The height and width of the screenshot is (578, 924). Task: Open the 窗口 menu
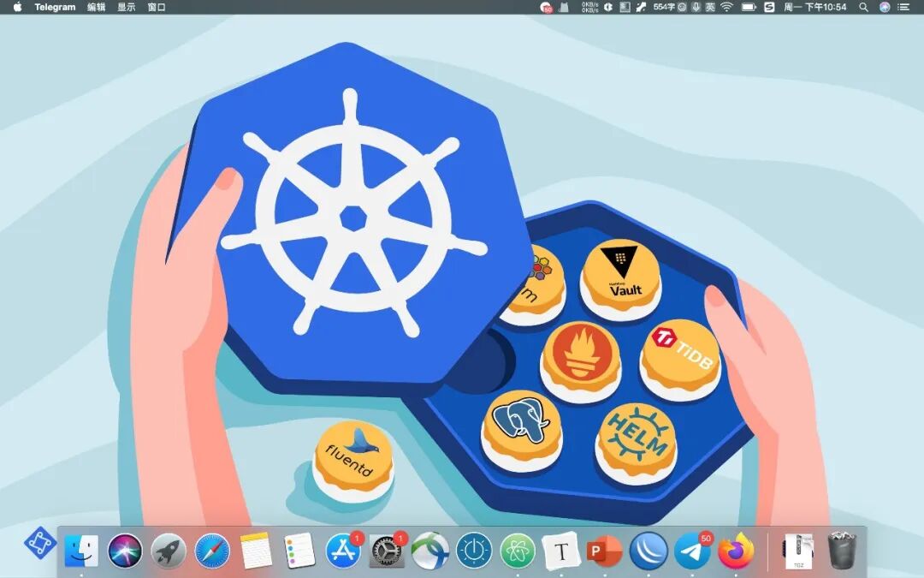(x=157, y=7)
